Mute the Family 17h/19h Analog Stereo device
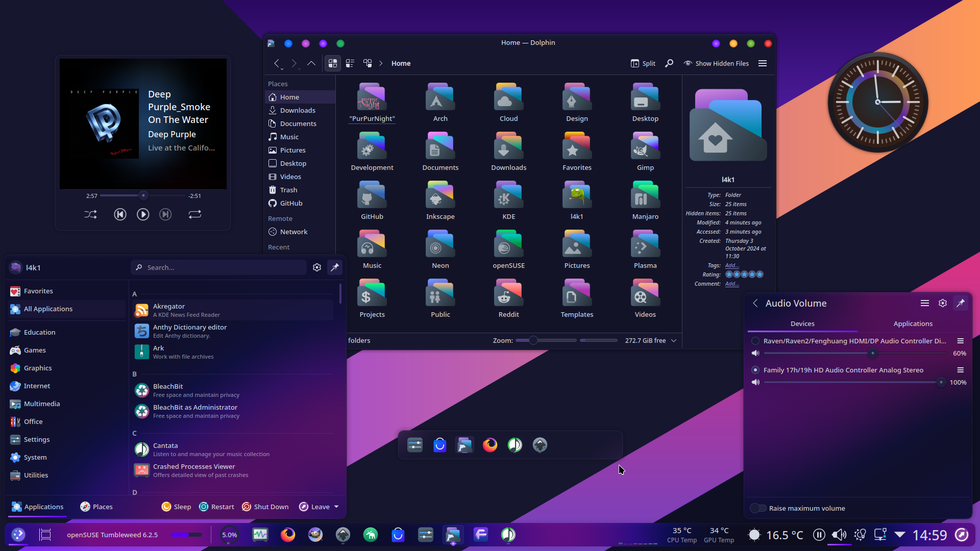The width and height of the screenshot is (980, 551). [755, 382]
